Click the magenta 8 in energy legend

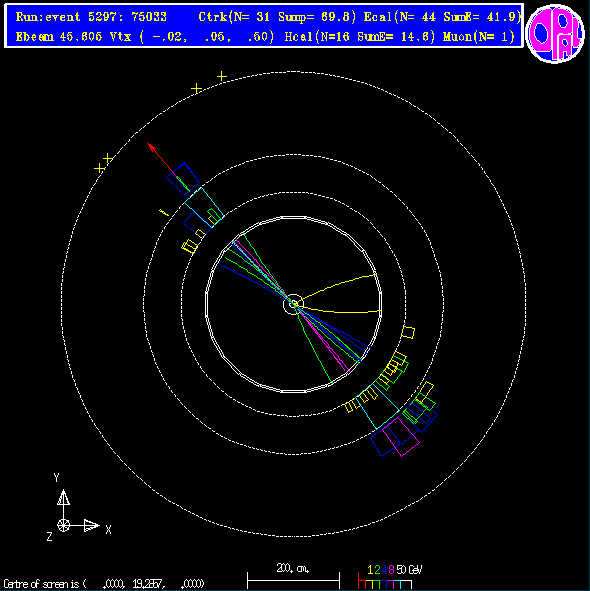(x=391, y=570)
